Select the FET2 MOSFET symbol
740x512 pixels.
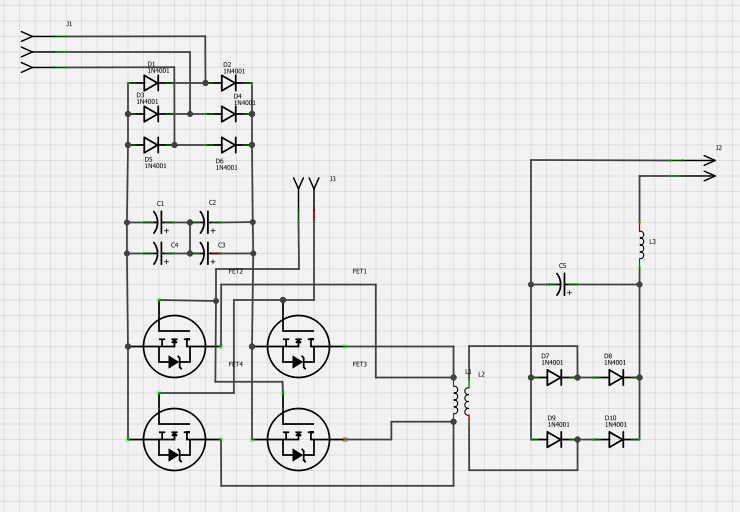pyautogui.click(x=174, y=346)
